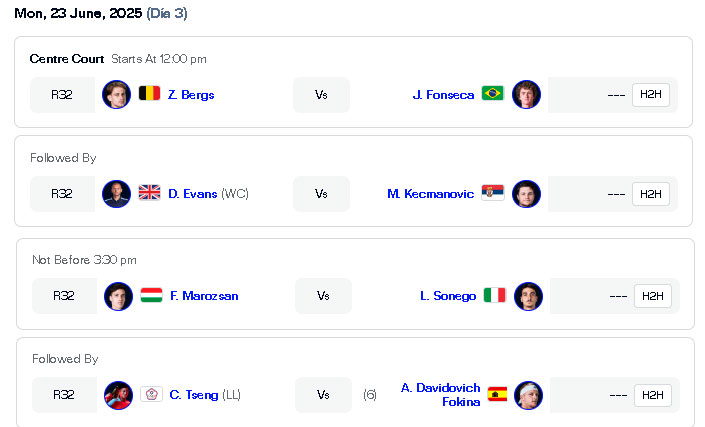Click the Italy flag icon
The height and width of the screenshot is (427, 705).
pos(495,295)
